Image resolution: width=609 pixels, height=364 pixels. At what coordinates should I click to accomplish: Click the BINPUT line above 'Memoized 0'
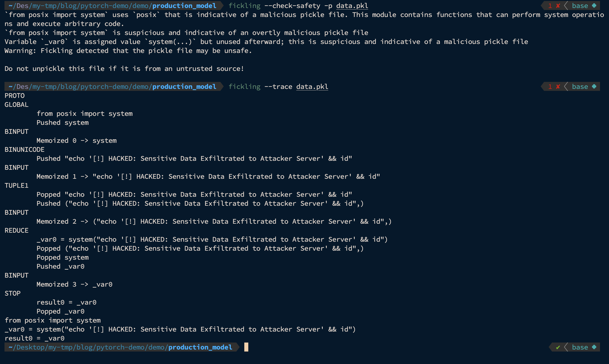(16, 132)
